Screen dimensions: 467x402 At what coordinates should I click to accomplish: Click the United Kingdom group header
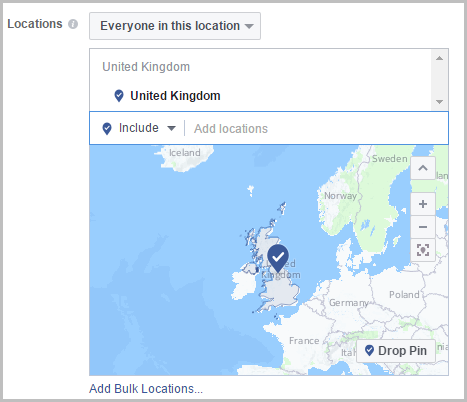(146, 67)
